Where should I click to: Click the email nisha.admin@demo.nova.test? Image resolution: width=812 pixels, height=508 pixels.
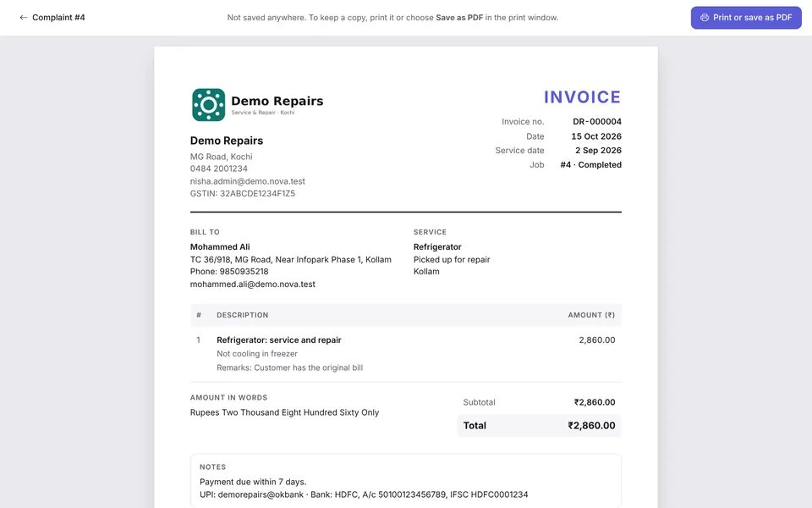coord(248,181)
